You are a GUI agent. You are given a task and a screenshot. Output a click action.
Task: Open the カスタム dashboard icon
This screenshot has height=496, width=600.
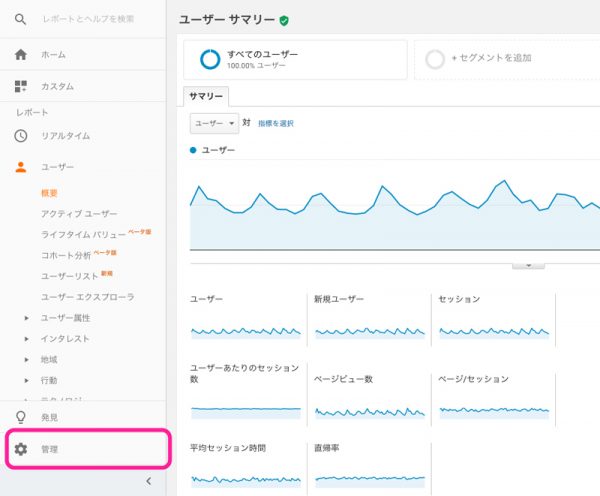coord(21,86)
